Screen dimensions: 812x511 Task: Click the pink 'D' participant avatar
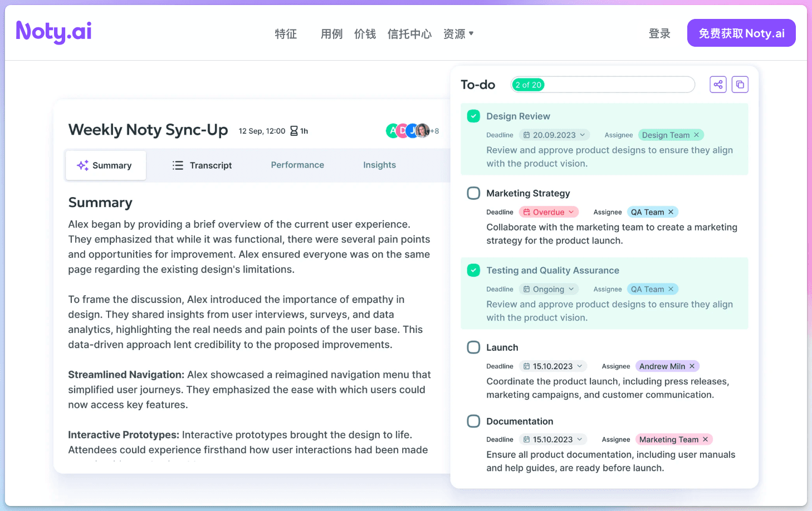tap(403, 131)
